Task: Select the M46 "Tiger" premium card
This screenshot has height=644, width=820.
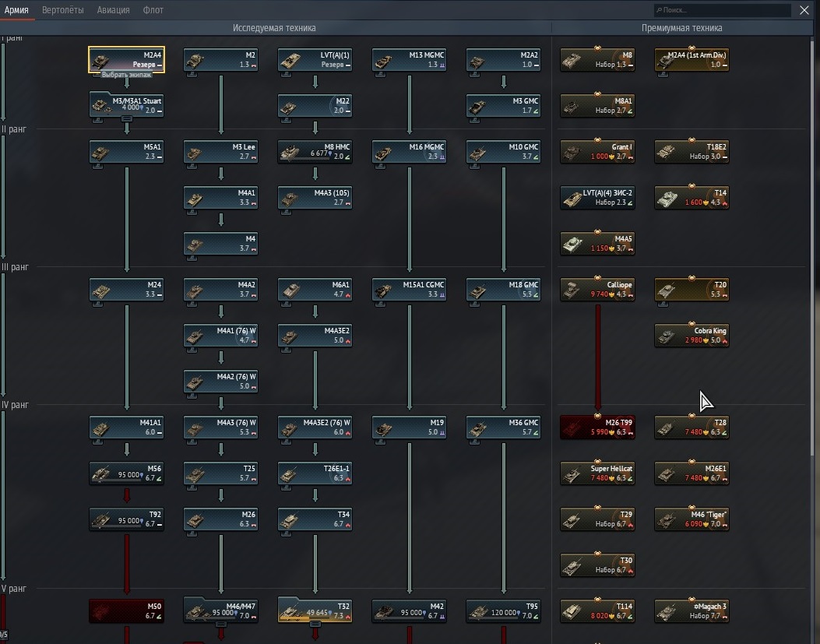Action: (x=692, y=519)
